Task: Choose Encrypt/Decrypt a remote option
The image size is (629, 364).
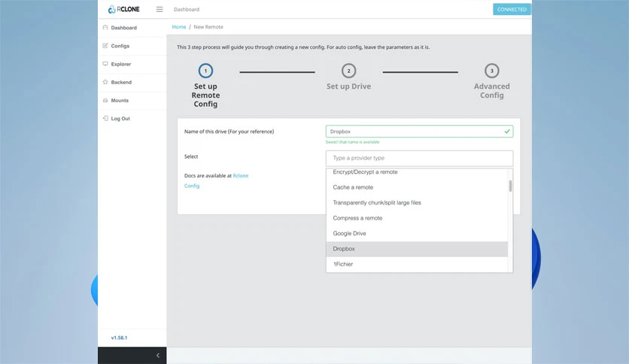Action: coord(417,172)
